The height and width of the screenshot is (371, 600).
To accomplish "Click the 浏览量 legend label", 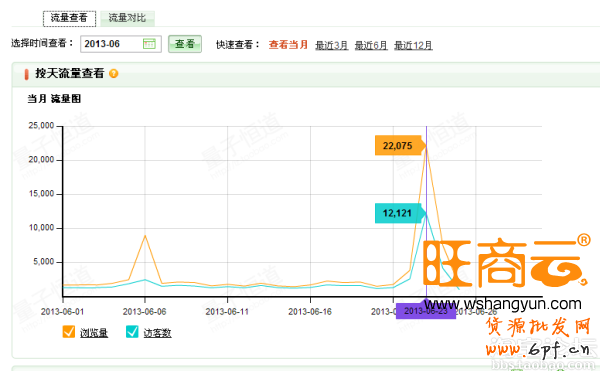I will [94, 333].
